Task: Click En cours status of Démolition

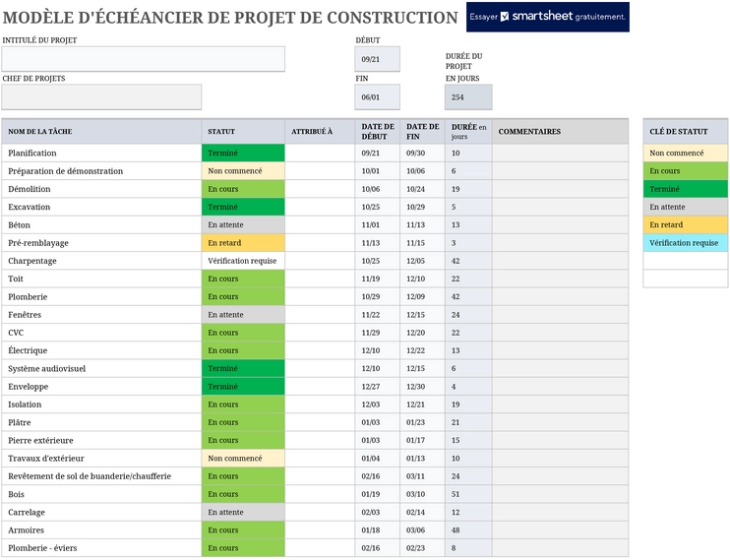Action: [243, 189]
